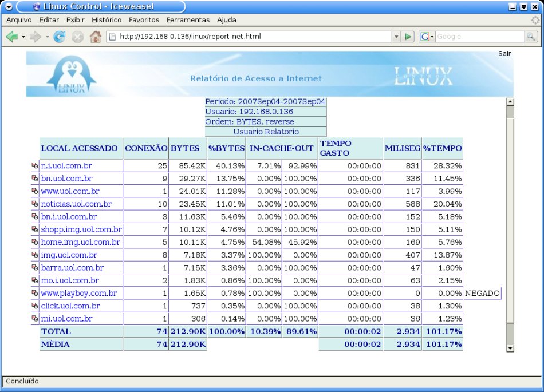The width and height of the screenshot is (544, 392).
Task: Click detail icon beside shopp.img.uol.com.br
Action: (x=35, y=229)
